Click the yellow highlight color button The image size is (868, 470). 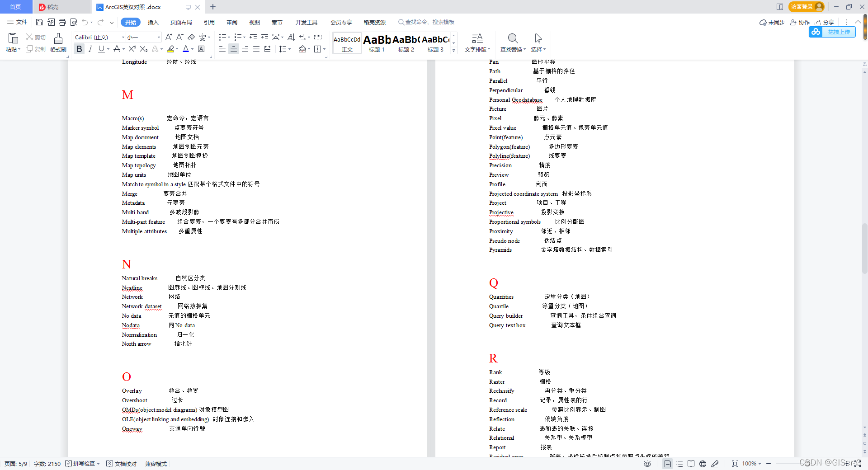pos(170,49)
